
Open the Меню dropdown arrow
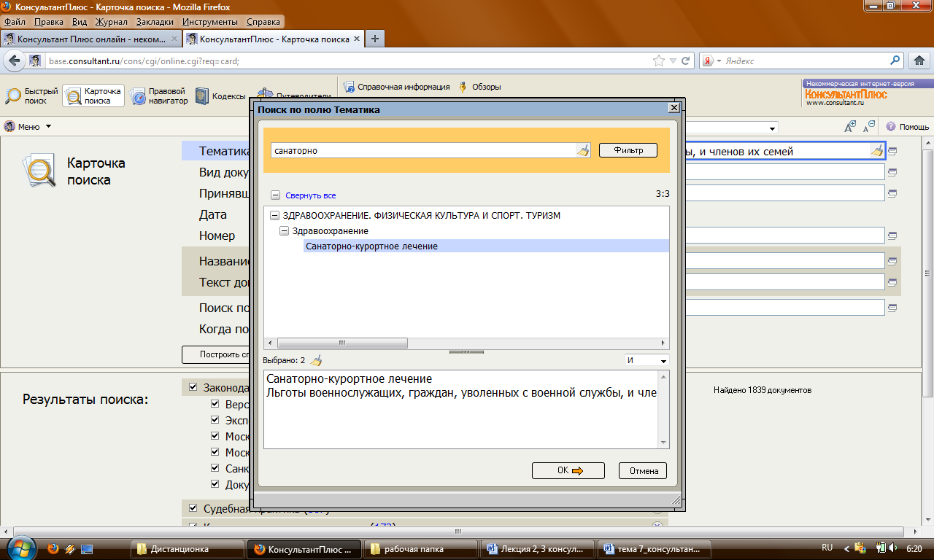click(48, 126)
